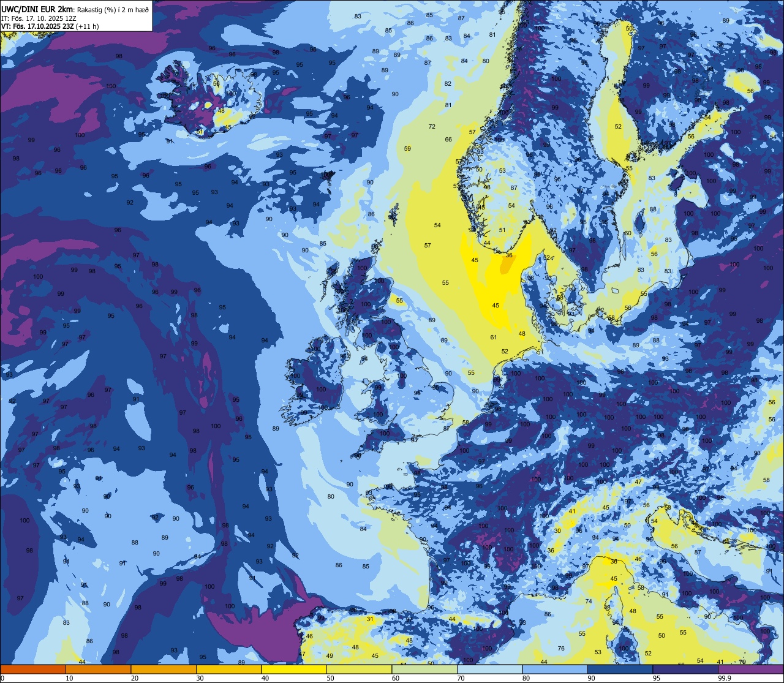The height and width of the screenshot is (683, 784).
Task: Click the legend tick label '70'
Action: pos(461,678)
